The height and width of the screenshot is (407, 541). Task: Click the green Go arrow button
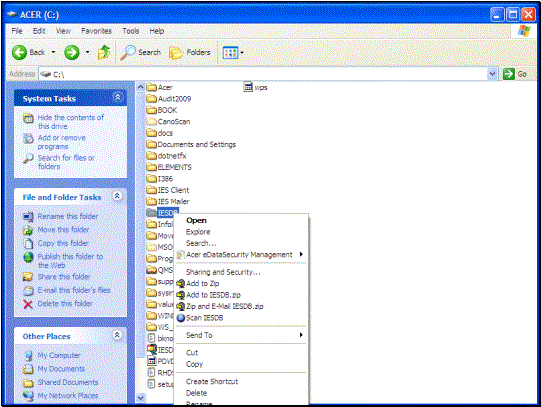pyautogui.click(x=509, y=74)
